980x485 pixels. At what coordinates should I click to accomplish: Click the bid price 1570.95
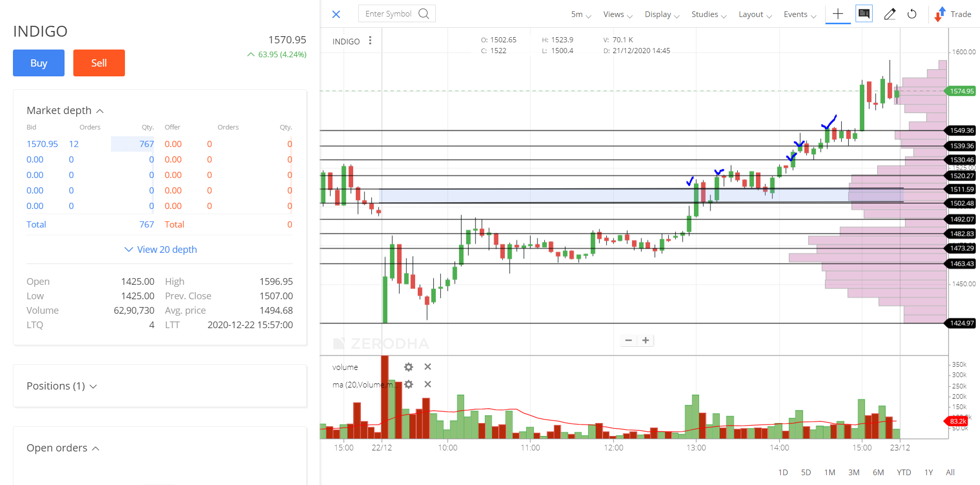pyautogui.click(x=42, y=144)
